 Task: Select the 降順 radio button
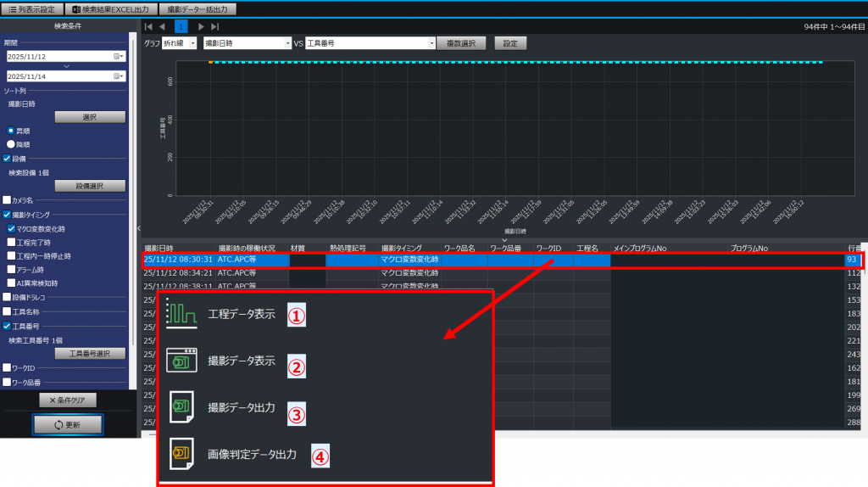(11, 144)
